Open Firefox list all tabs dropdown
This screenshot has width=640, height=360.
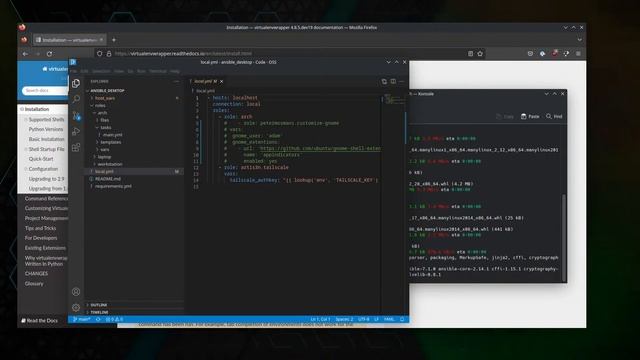click(x=580, y=40)
